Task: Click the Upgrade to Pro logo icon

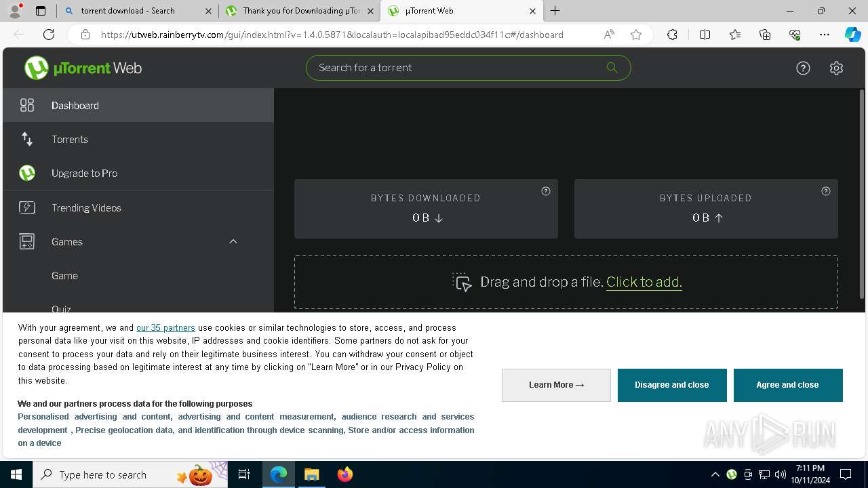Action: [27, 173]
